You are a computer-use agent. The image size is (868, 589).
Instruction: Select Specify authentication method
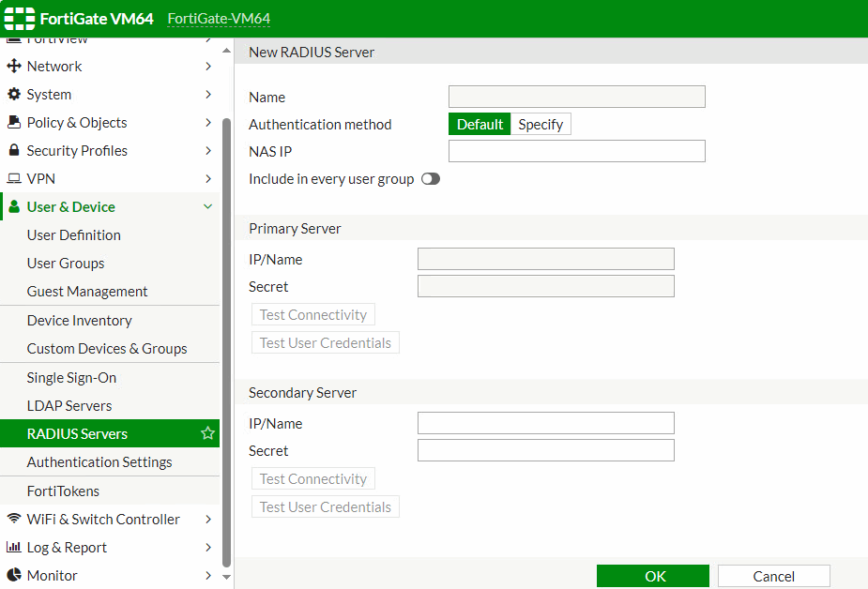point(541,124)
